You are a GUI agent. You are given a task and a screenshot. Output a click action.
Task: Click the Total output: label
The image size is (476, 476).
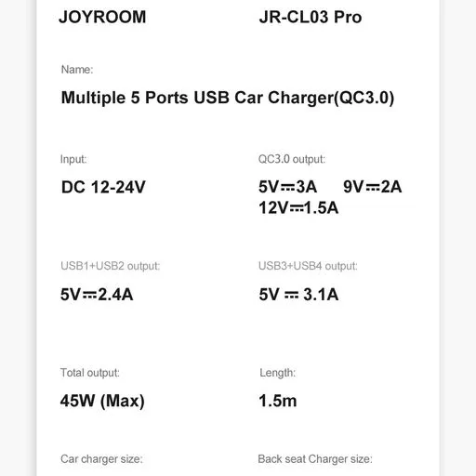90,373
